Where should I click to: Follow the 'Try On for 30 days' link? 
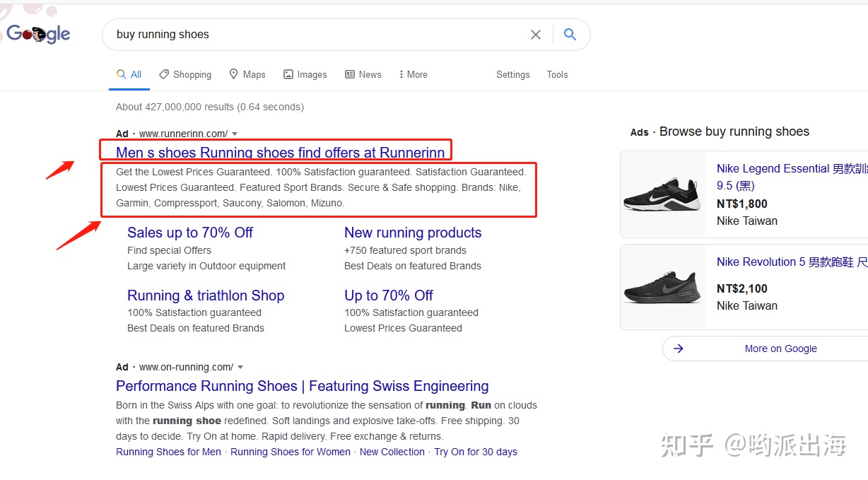(476, 452)
